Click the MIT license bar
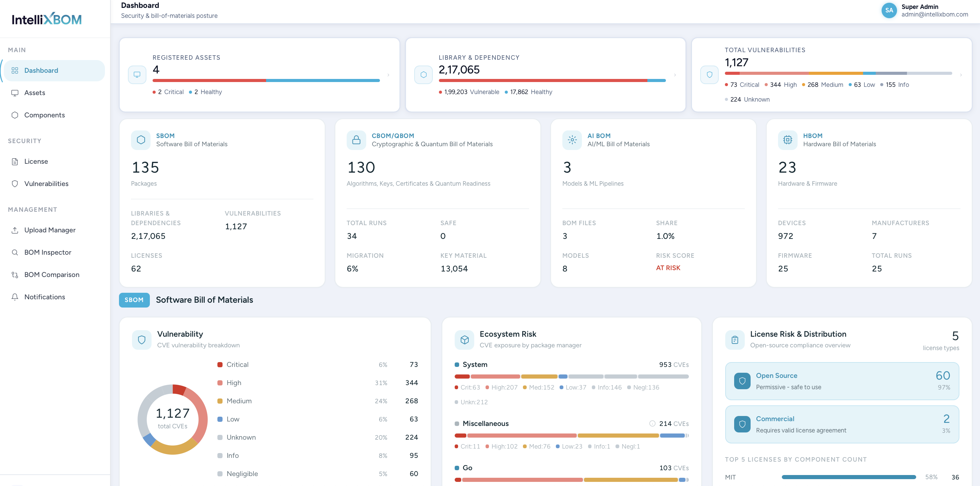 point(849,477)
